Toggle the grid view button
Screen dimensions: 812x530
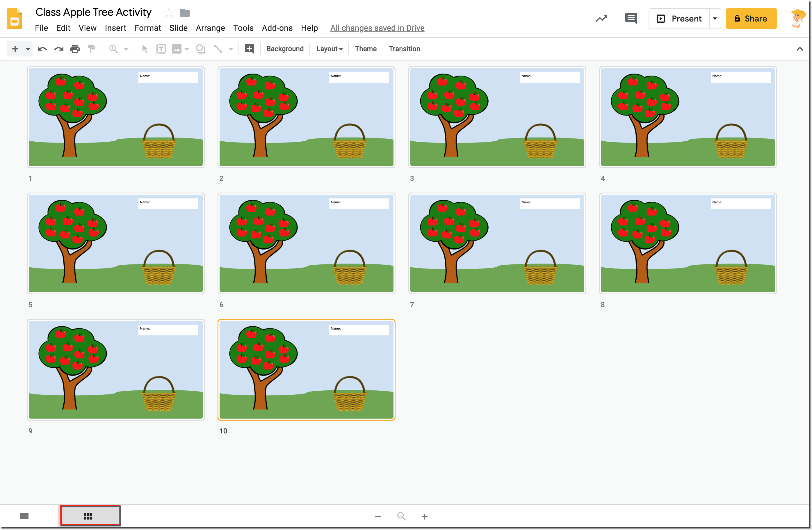(90, 516)
